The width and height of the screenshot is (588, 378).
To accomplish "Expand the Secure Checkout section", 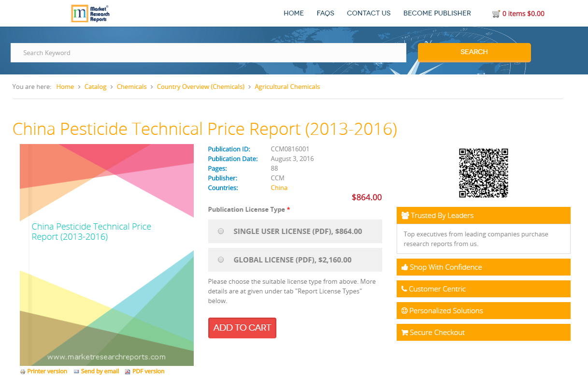I will coord(484,333).
